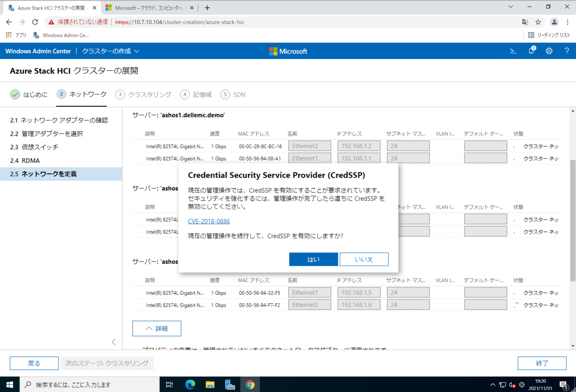Show hidden system tray icons
Viewport: 576px width, 392px height.
pyautogui.click(x=493, y=384)
